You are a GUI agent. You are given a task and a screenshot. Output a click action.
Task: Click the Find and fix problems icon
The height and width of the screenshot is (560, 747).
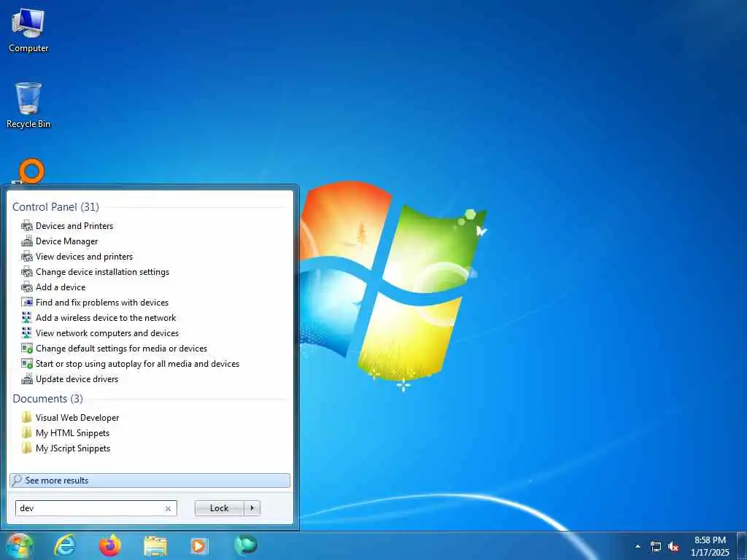[27, 303]
